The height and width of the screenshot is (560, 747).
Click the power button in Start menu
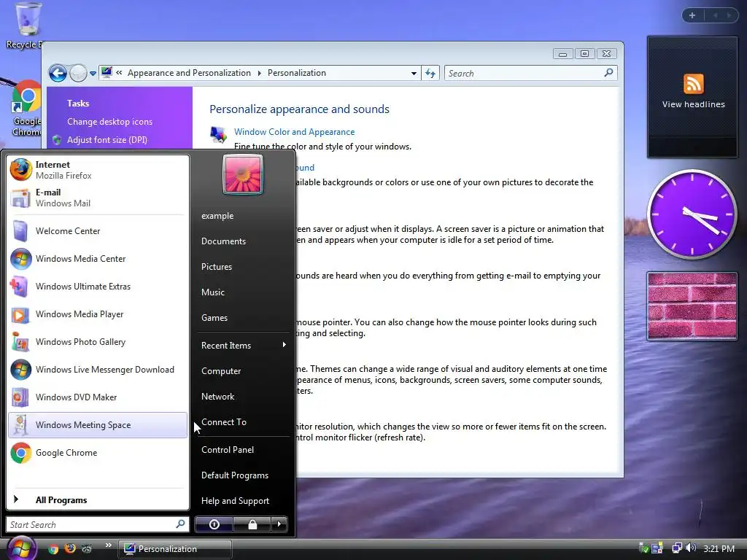(x=214, y=524)
